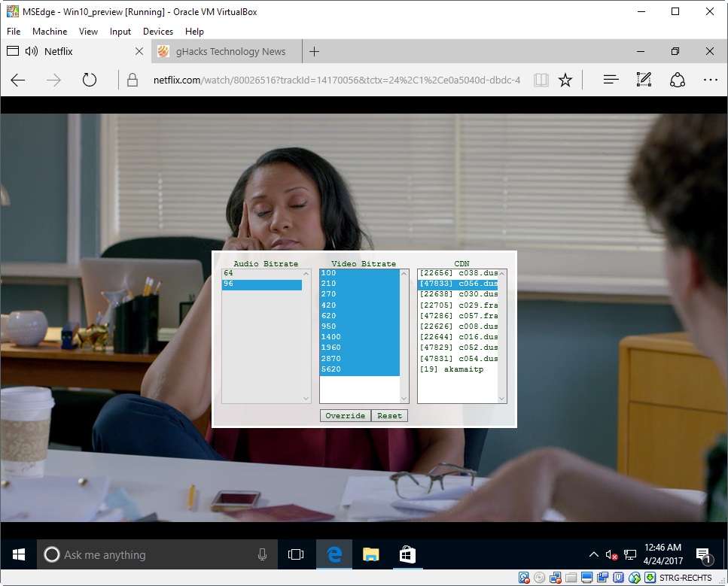Click the taskbar clock 12:46 AM

coord(663,554)
